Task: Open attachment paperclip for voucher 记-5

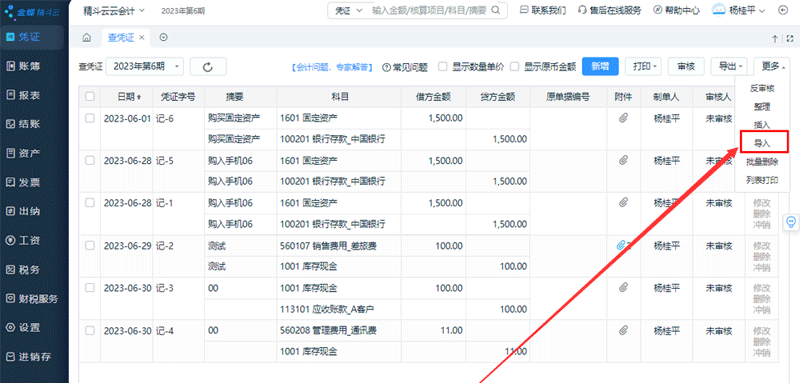Action: click(623, 161)
